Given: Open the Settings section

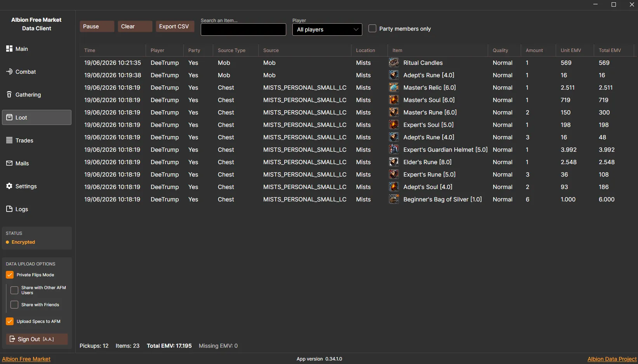Looking at the screenshot, I should pos(37,186).
